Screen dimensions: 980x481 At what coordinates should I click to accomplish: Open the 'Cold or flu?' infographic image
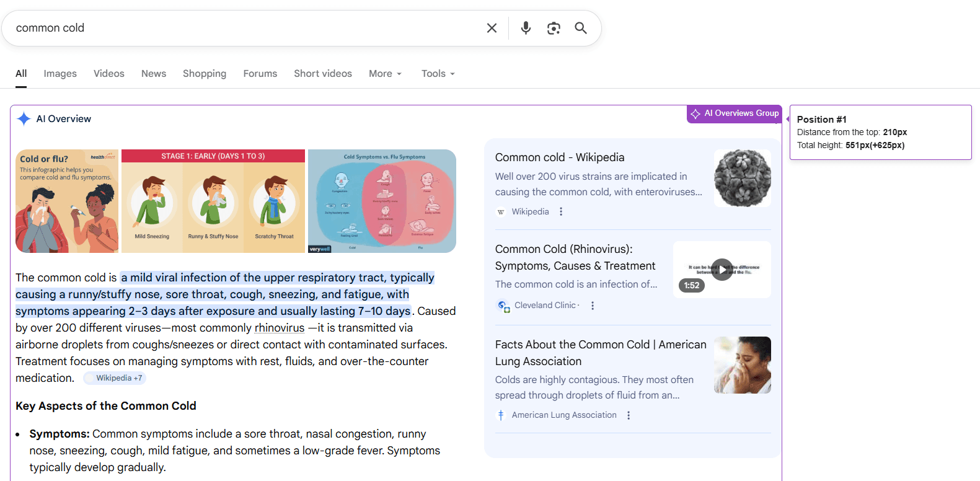(67, 201)
